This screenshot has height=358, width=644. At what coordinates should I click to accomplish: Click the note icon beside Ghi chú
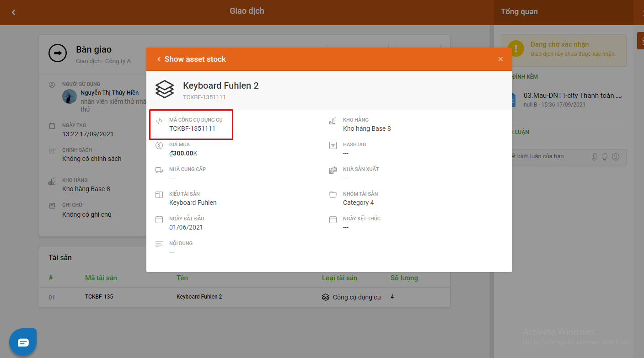coord(52,206)
